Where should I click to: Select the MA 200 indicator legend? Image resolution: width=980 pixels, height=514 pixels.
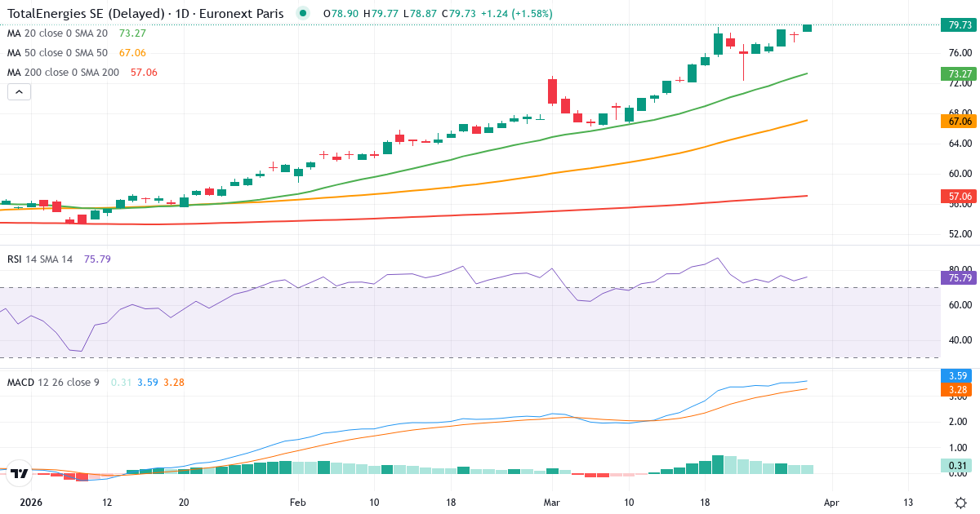click(x=62, y=72)
